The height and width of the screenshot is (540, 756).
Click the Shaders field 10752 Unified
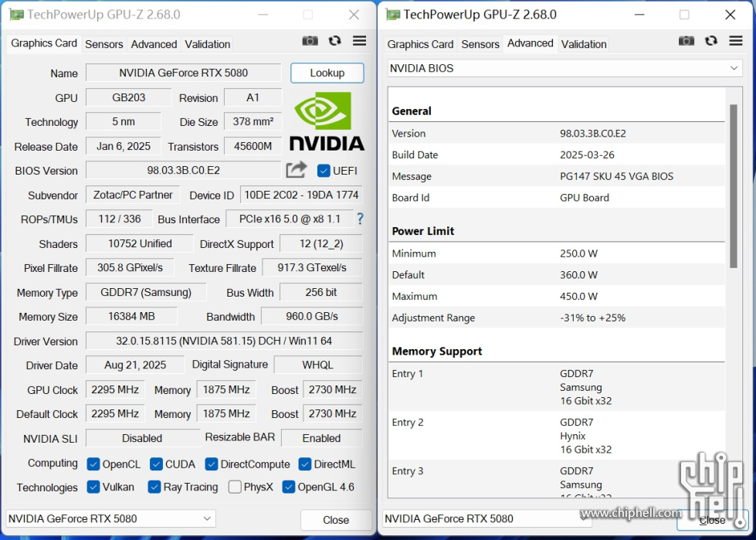click(x=139, y=243)
